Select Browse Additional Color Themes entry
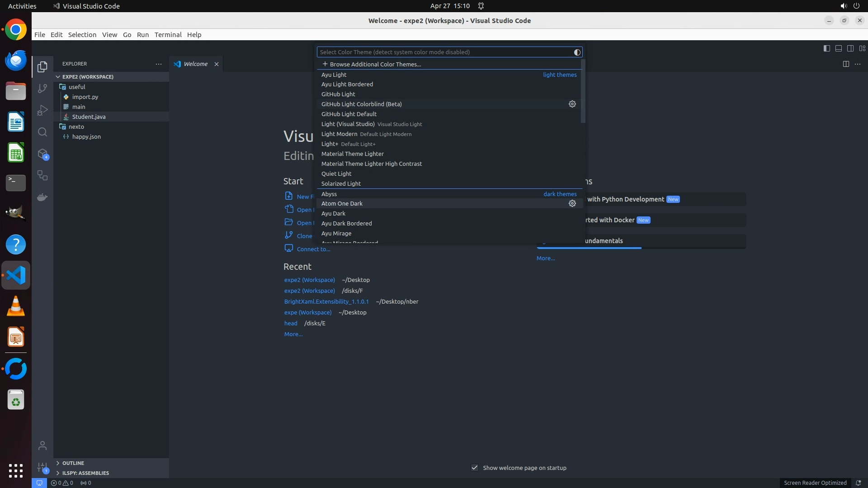Viewport: 868px width, 488px height. [375, 64]
